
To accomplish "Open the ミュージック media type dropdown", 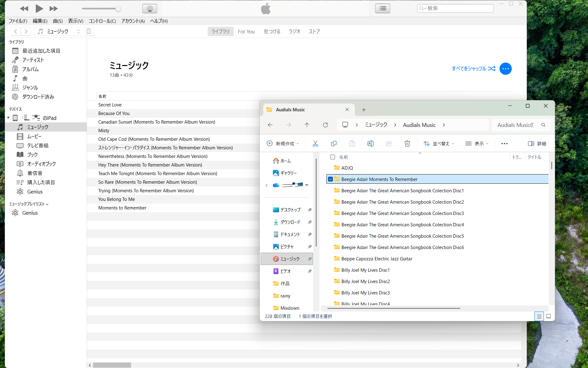I will click(58, 31).
